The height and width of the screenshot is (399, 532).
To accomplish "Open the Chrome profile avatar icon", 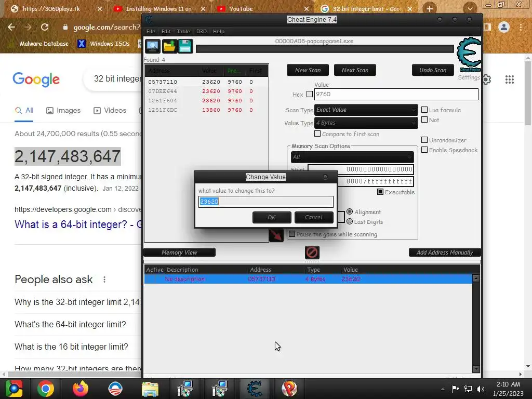I will (504, 27).
